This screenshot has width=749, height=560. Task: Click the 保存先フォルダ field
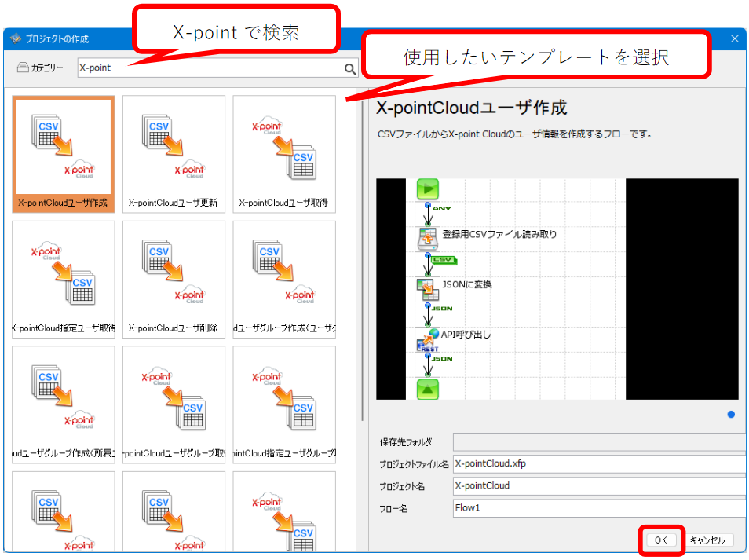pos(599,442)
